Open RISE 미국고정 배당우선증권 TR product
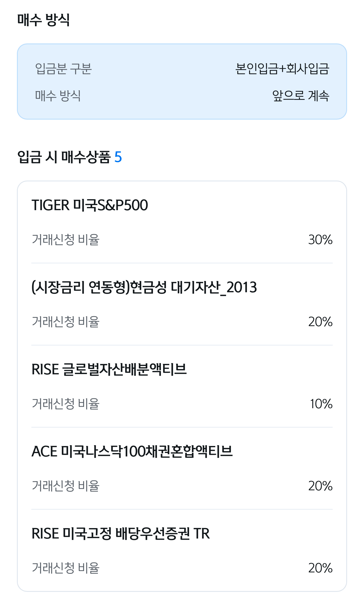 (121, 533)
